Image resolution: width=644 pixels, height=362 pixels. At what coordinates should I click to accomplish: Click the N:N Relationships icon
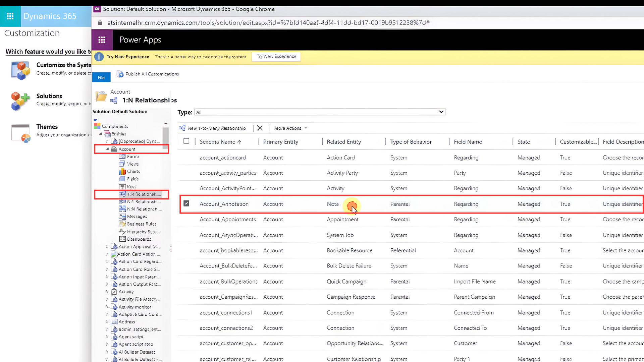122,209
